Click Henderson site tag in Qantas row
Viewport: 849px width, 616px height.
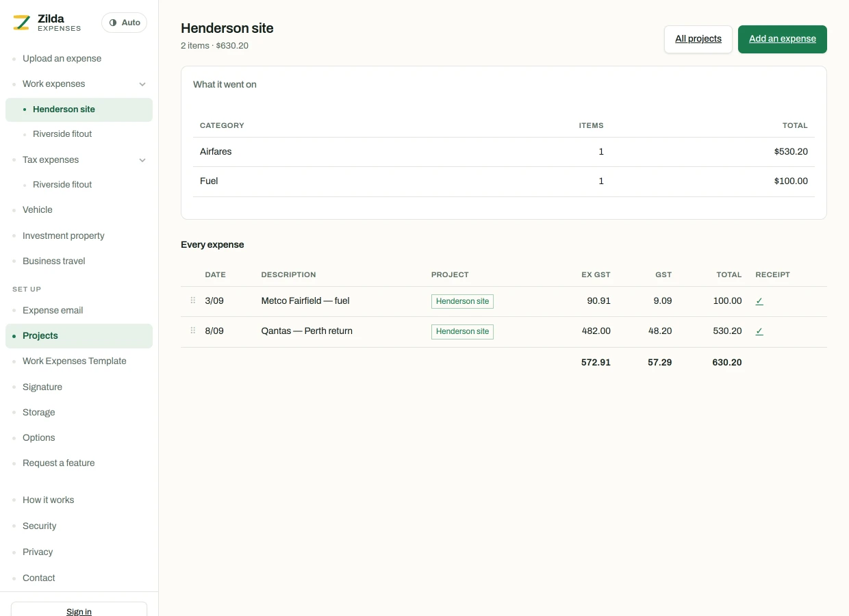pyautogui.click(x=462, y=331)
